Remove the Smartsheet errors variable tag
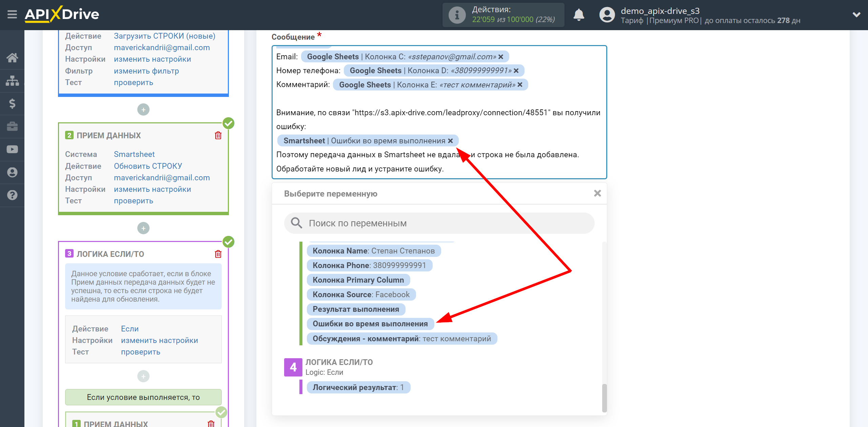This screenshot has height=427, width=868. point(450,141)
